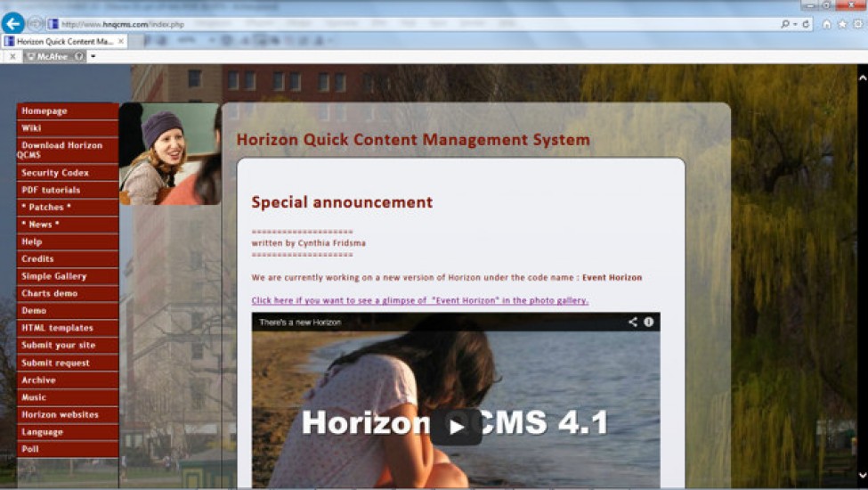Open the Help menu item
This screenshot has width=868, height=490.
pyautogui.click(x=68, y=241)
